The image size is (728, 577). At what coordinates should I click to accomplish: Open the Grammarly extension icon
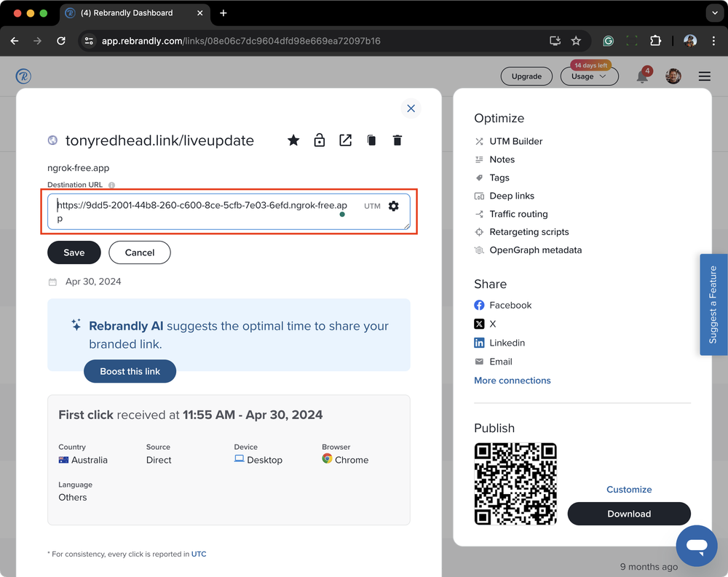pyautogui.click(x=608, y=41)
